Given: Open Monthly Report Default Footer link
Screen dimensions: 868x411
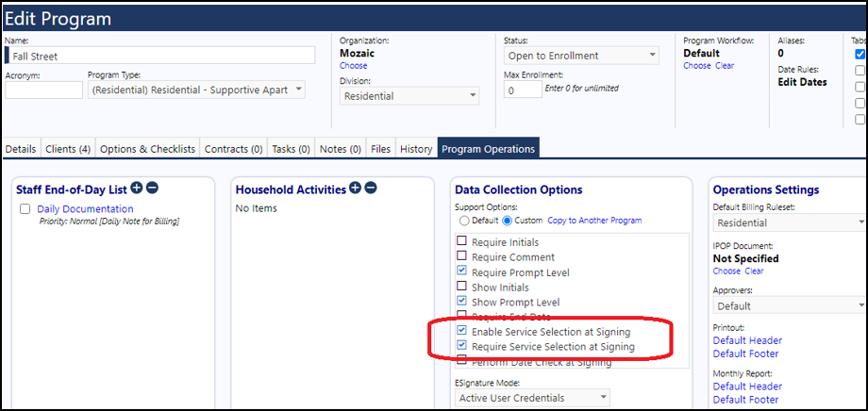Looking at the screenshot, I should [745, 400].
